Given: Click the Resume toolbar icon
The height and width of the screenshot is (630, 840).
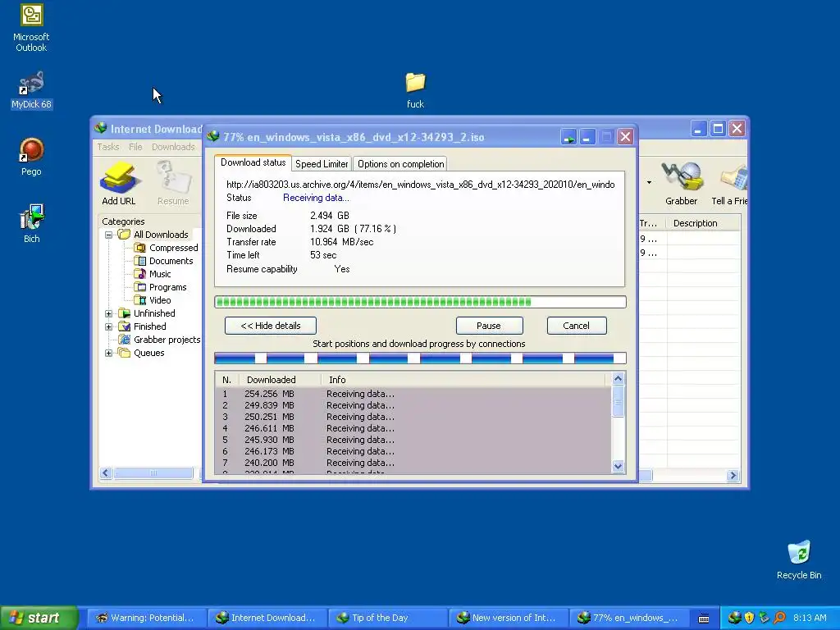Looking at the screenshot, I should (x=173, y=183).
